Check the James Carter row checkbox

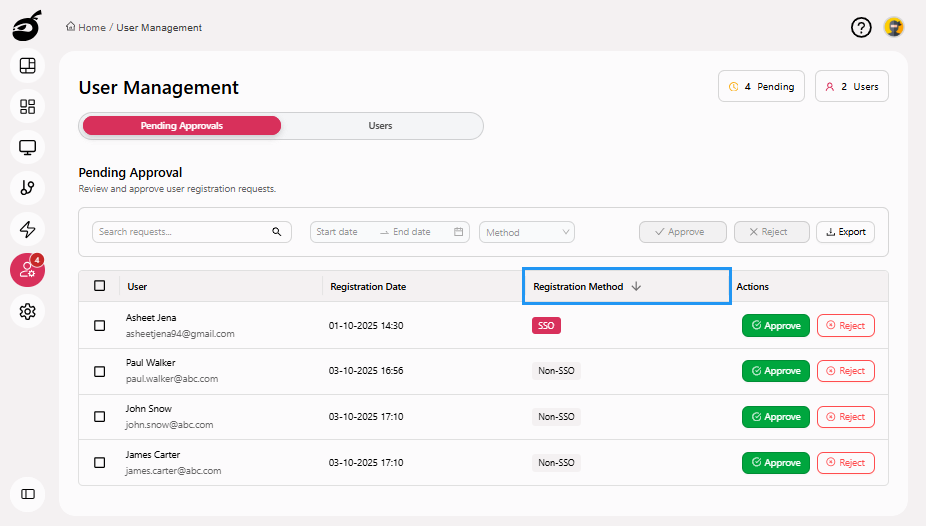100,463
